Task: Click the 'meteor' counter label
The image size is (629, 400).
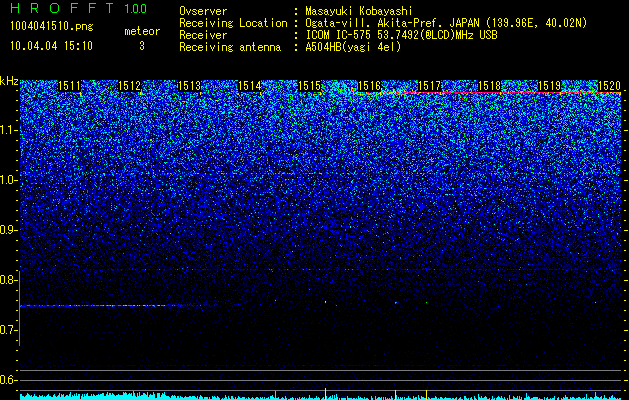Action: [142, 31]
